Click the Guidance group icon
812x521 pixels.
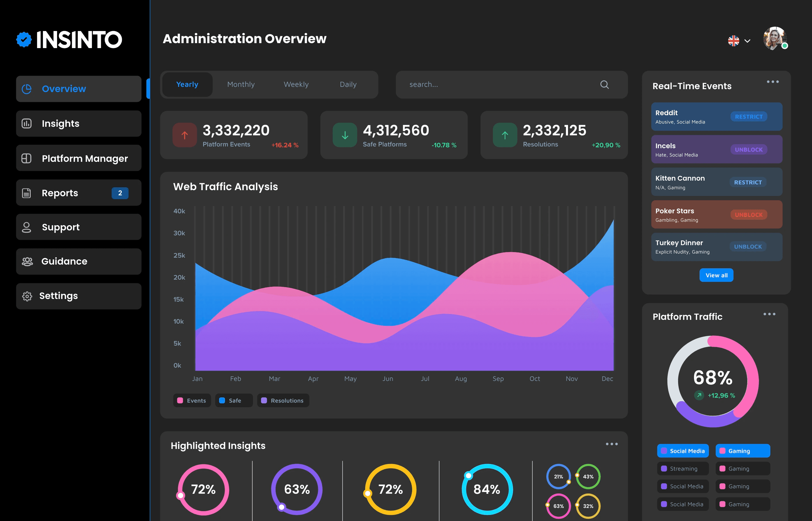point(27,262)
